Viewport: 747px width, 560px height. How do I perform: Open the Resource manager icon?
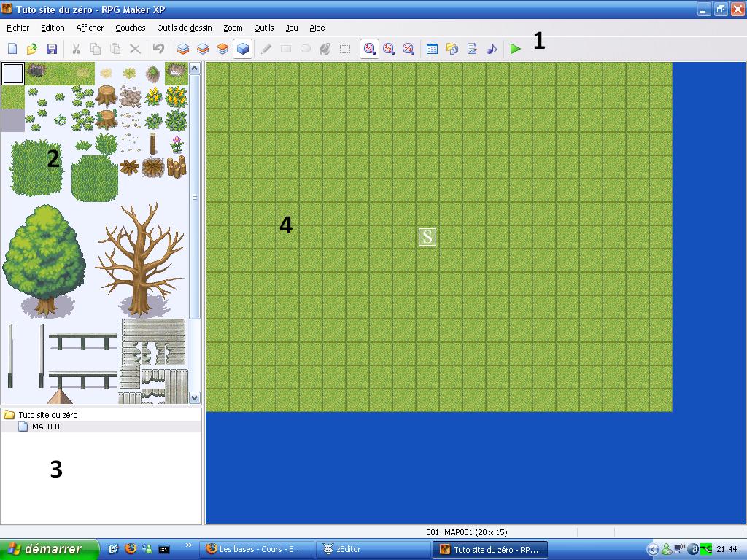tap(452, 49)
